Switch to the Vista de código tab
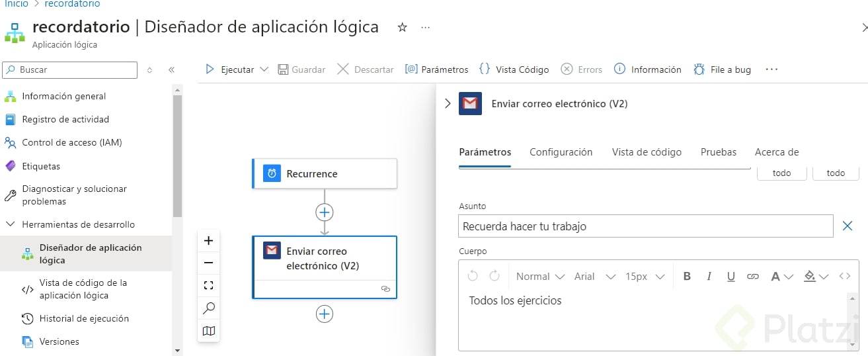 (x=647, y=152)
